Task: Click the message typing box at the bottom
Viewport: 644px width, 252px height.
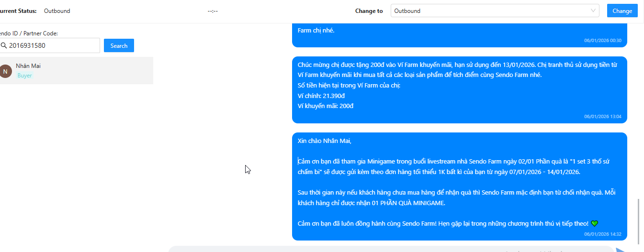Action: pos(390,249)
